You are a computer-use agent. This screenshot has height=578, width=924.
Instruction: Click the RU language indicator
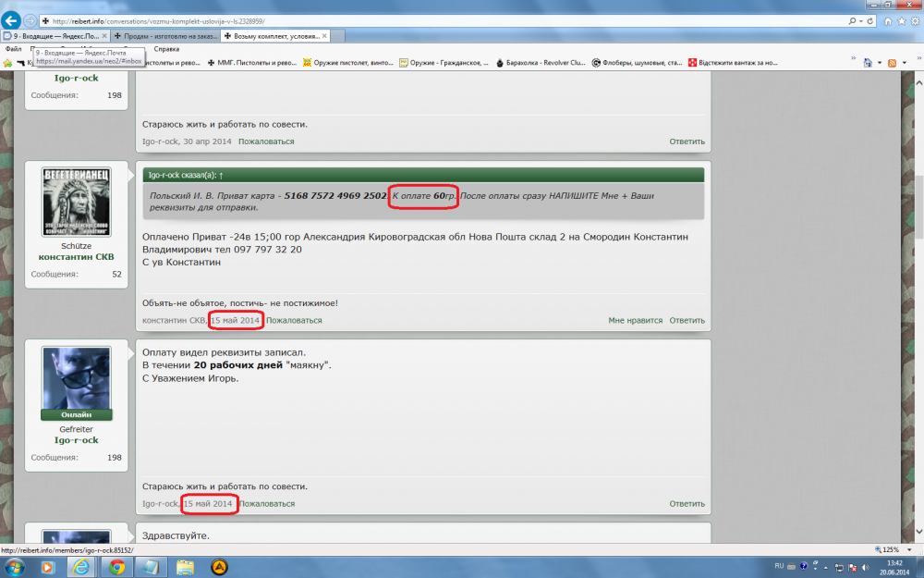(x=779, y=566)
